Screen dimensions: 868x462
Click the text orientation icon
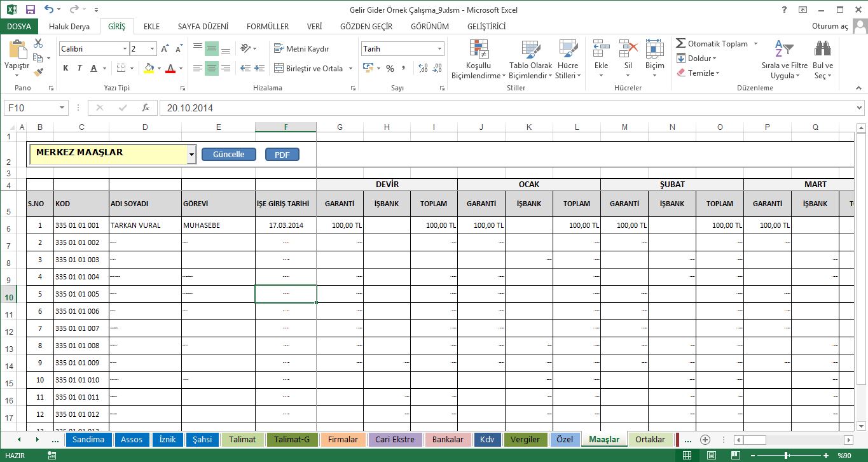244,48
